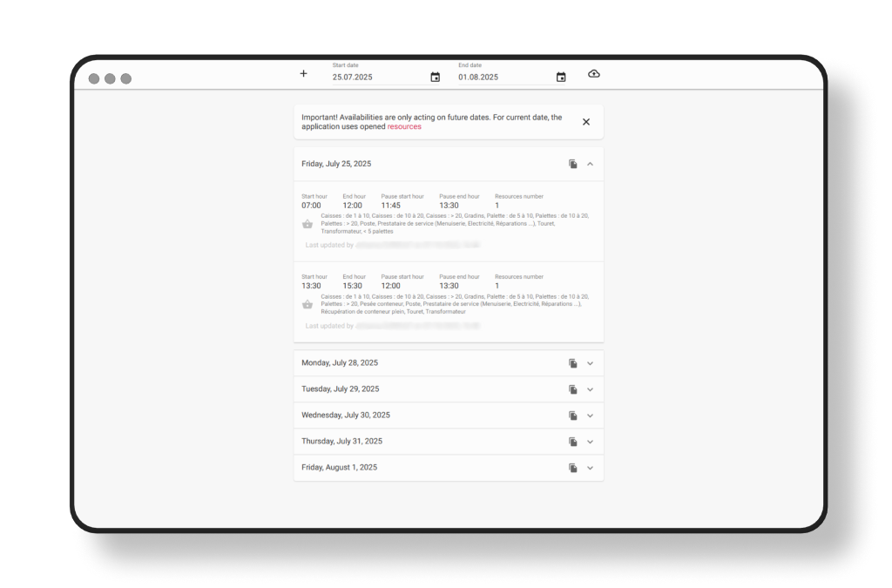
Task: Open the Start date calendar picker
Action: click(x=436, y=78)
